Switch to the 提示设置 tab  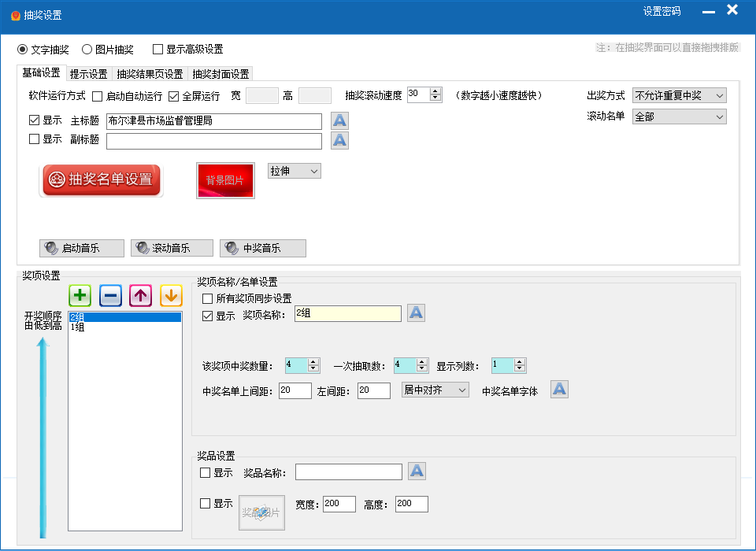point(88,74)
